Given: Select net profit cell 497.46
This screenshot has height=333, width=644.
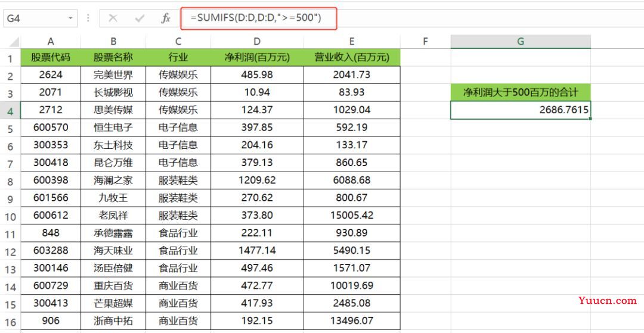Looking at the screenshot, I should point(257,268).
